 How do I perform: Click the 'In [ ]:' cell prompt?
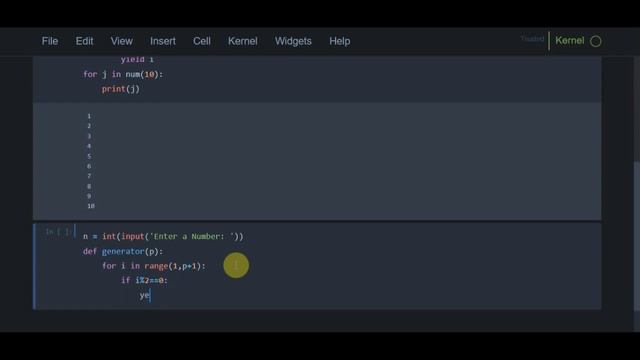(x=58, y=232)
